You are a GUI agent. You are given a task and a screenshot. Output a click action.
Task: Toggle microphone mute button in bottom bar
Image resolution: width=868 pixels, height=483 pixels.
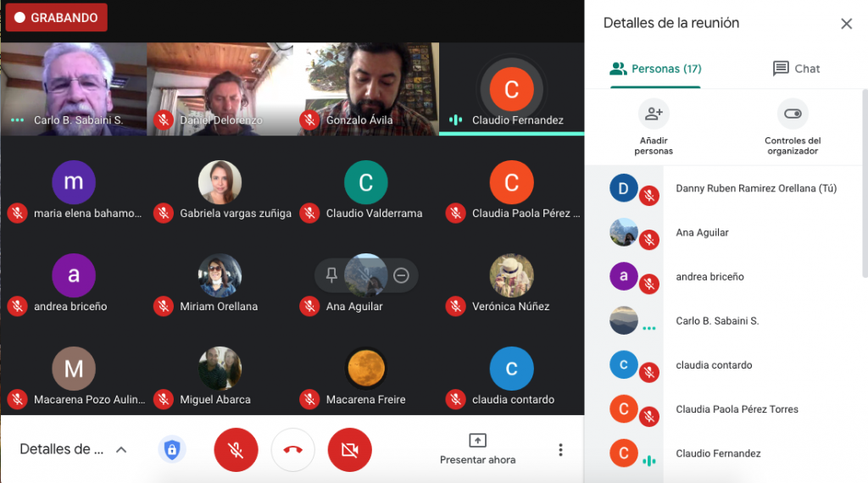(236, 450)
